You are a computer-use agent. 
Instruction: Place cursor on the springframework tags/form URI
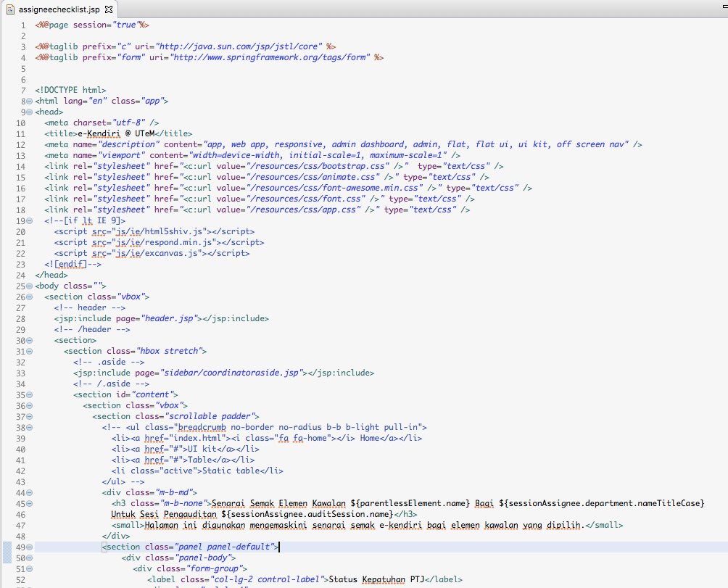(x=270, y=57)
